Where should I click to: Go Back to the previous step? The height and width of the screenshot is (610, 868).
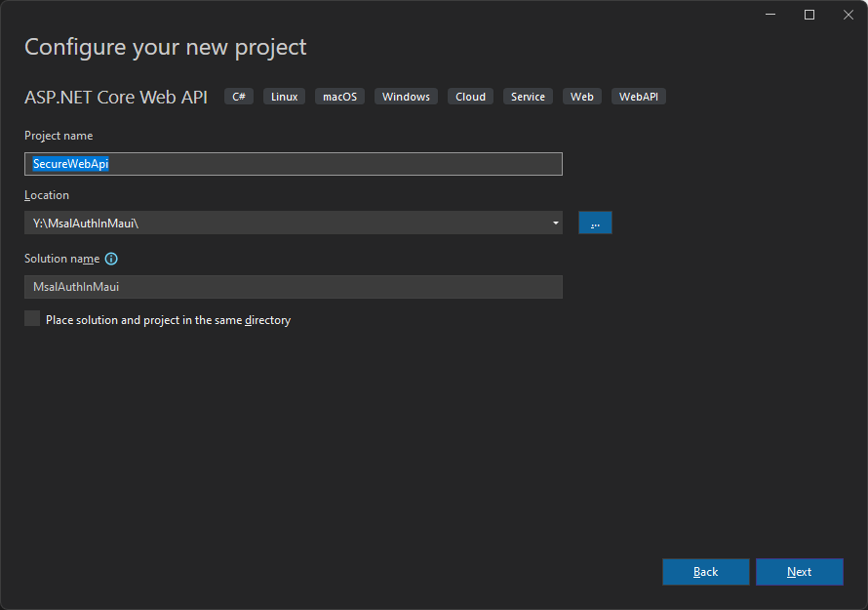pos(706,572)
